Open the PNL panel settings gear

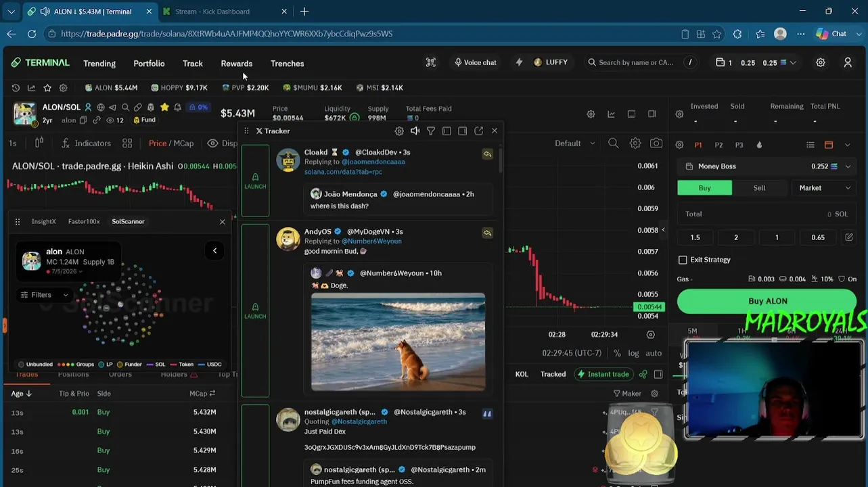point(679,114)
